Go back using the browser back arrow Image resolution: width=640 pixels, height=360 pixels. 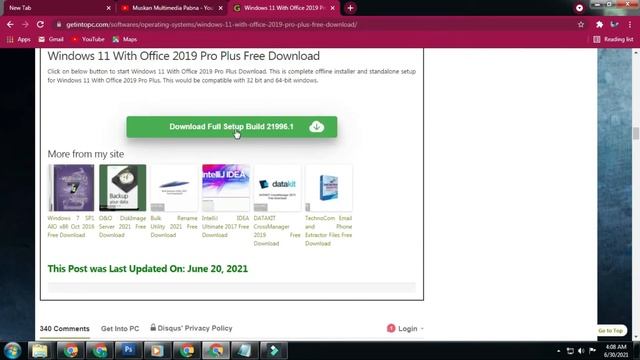click(10, 24)
